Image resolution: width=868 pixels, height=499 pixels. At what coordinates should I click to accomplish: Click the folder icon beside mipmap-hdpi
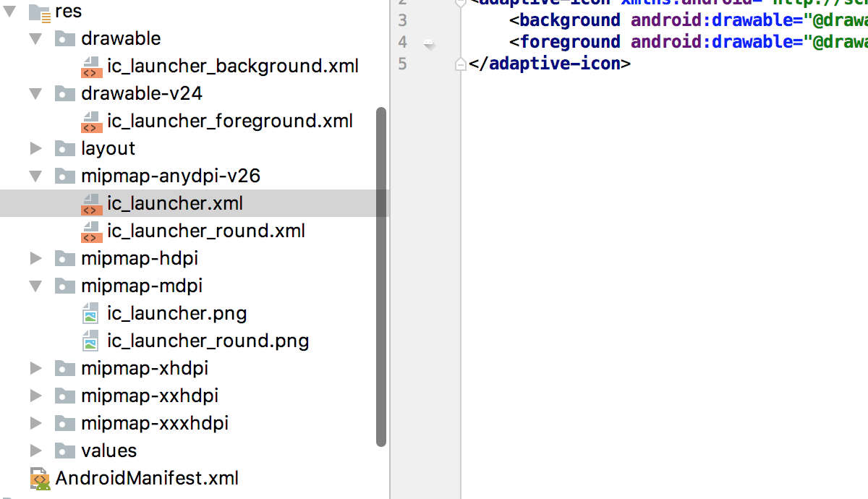click(x=65, y=258)
